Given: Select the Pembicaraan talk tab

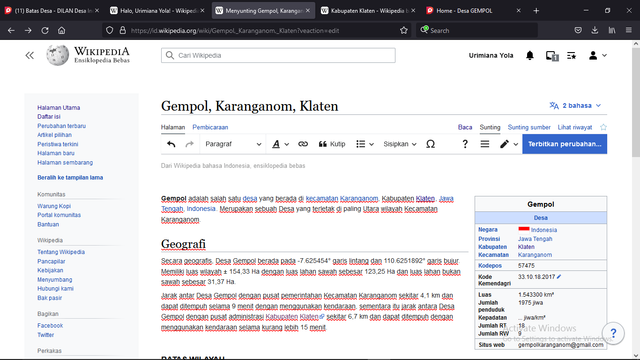Looking at the screenshot, I should (x=210, y=127).
